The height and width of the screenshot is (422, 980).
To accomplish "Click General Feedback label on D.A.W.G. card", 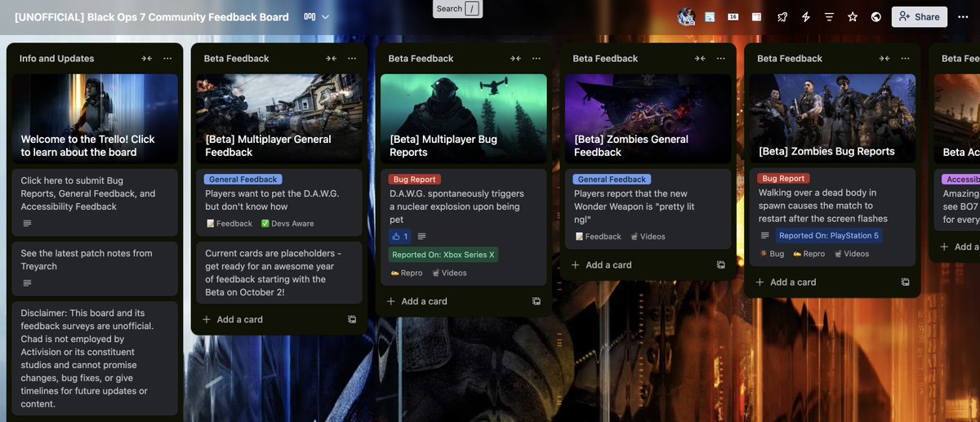I will point(243,180).
